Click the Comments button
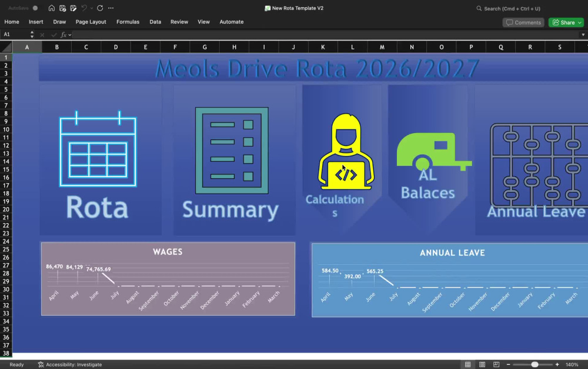This screenshot has height=369, width=588. 523,22
